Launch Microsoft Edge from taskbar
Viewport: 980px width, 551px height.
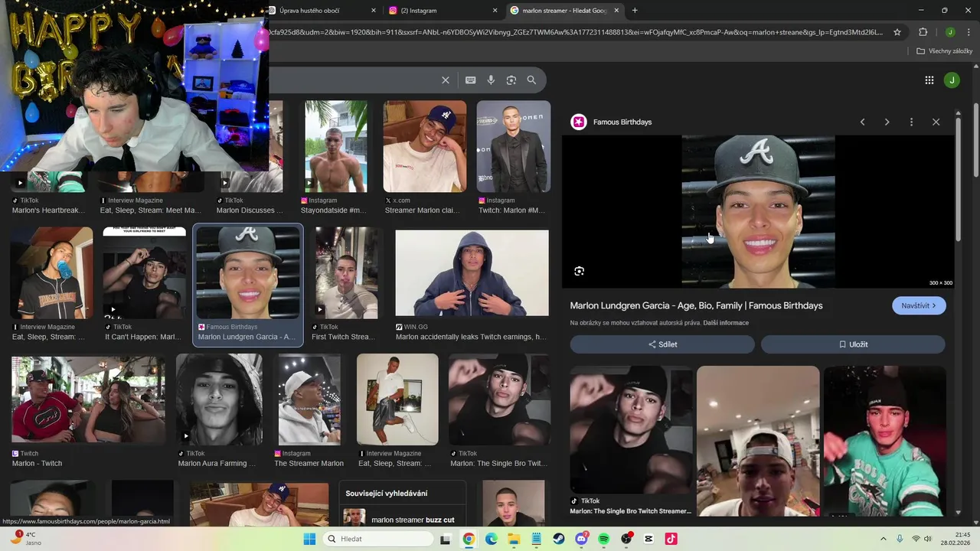(x=491, y=539)
